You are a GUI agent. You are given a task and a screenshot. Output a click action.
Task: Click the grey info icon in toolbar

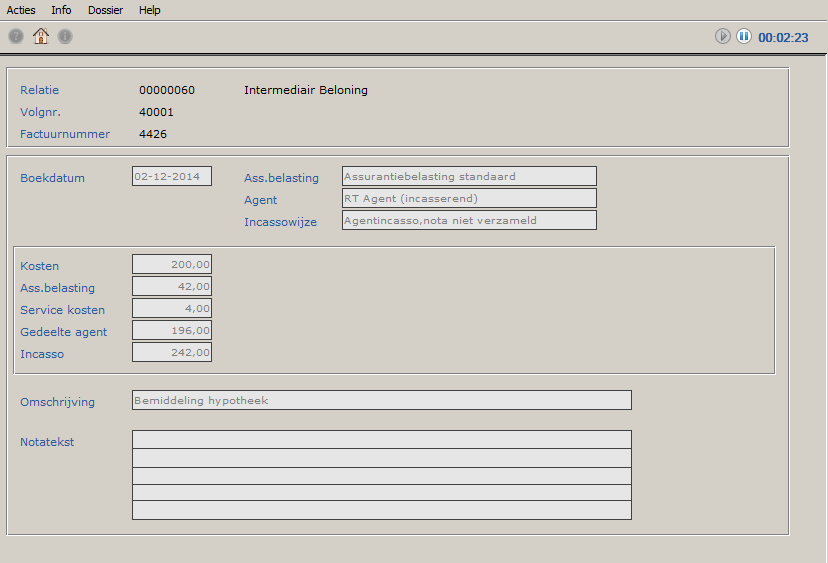click(65, 36)
